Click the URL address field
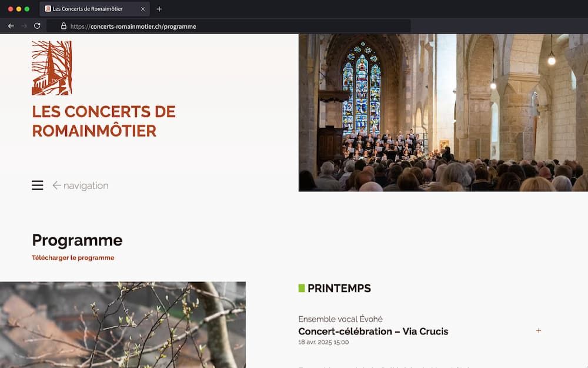This screenshot has width=588, height=368. point(229,26)
